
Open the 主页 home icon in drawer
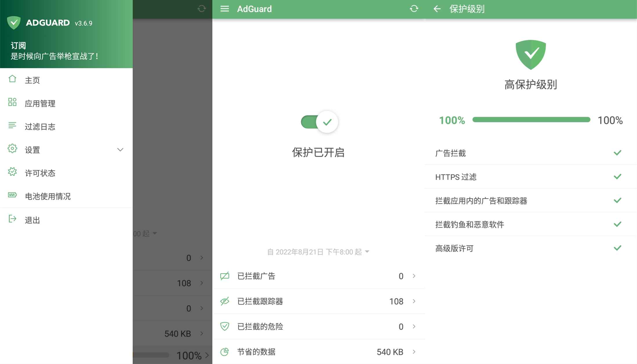(x=12, y=79)
